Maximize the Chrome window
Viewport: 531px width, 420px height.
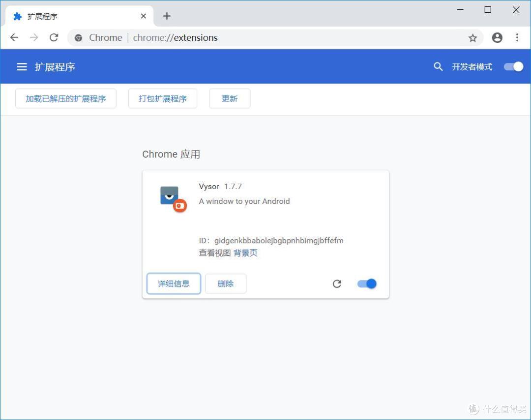[488, 10]
